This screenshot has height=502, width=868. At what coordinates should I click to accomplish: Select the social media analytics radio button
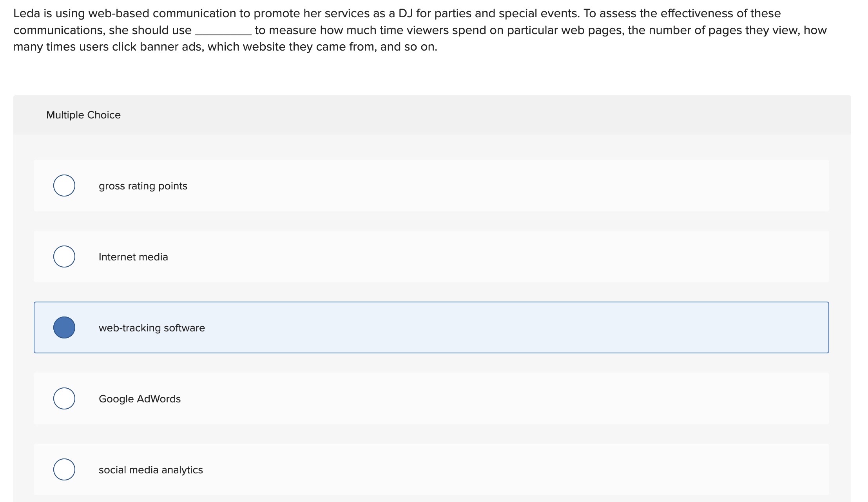65,469
